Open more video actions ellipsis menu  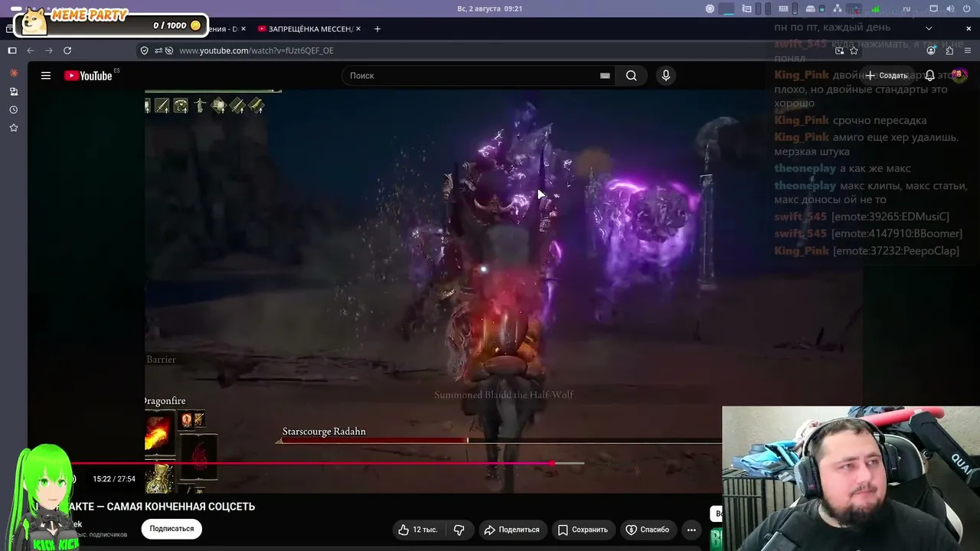point(691,530)
